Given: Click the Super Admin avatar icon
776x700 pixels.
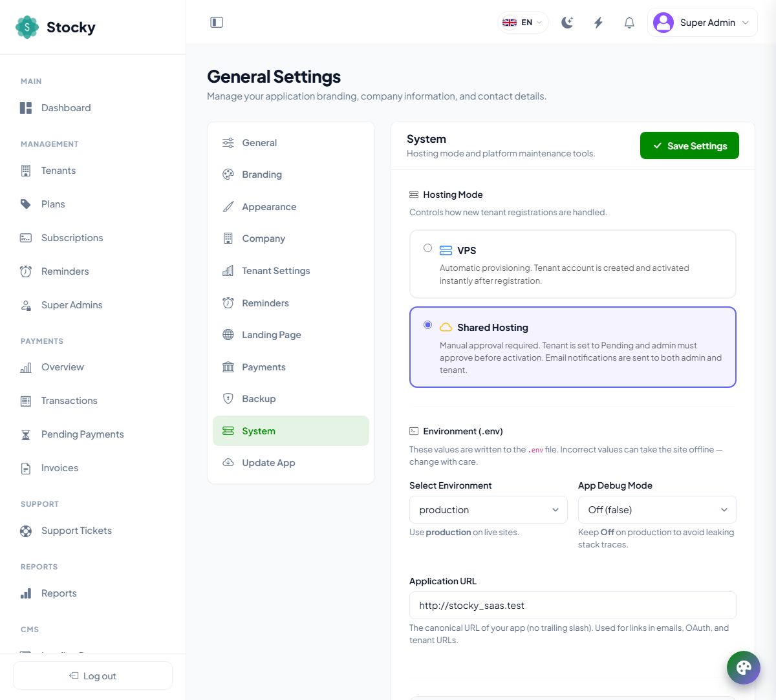Looking at the screenshot, I should [663, 23].
